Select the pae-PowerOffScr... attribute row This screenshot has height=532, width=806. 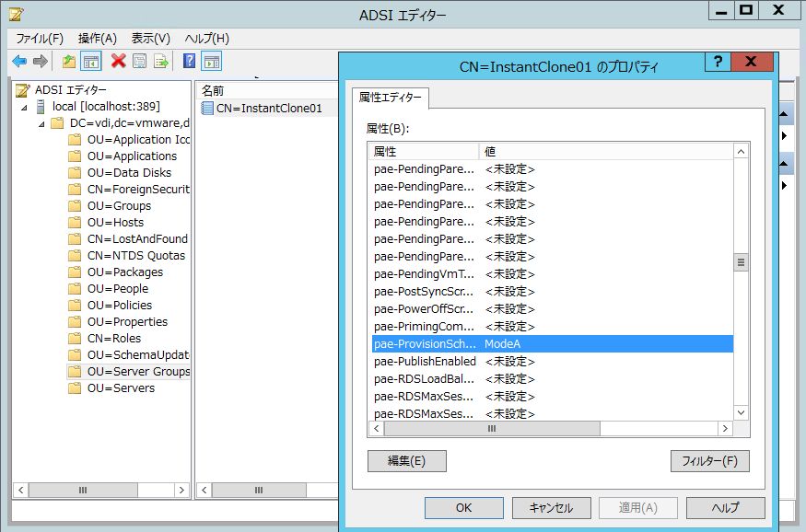point(552,309)
